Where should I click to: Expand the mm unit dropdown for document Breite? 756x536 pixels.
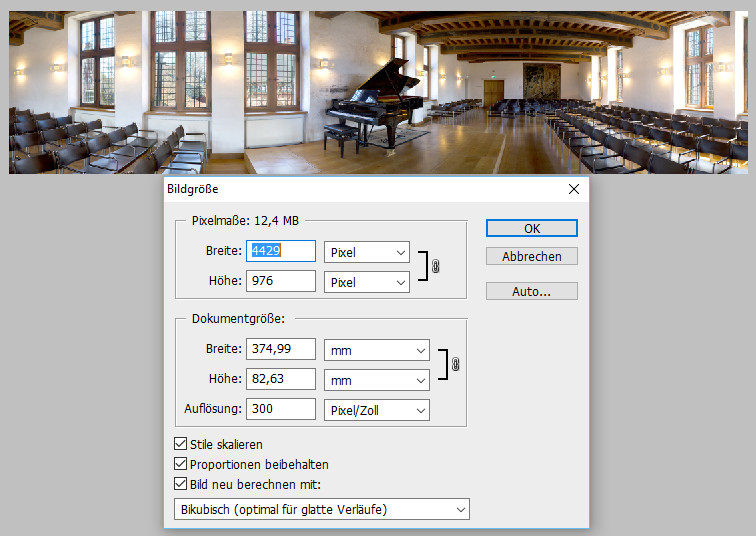point(376,350)
